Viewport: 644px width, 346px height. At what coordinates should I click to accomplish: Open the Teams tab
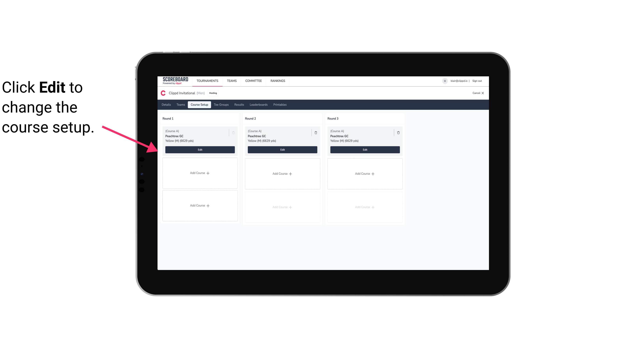pyautogui.click(x=180, y=105)
